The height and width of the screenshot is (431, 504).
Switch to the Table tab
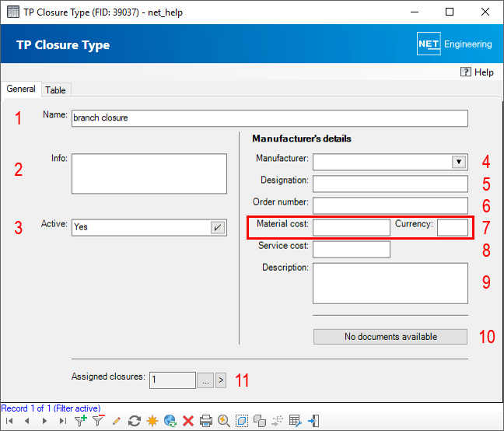55,90
